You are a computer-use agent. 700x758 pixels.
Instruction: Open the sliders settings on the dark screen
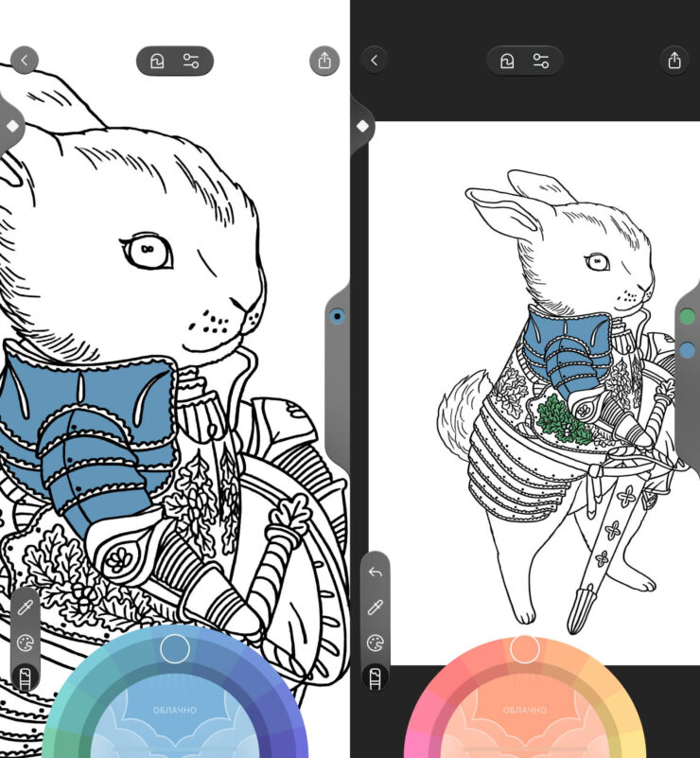[x=541, y=62]
